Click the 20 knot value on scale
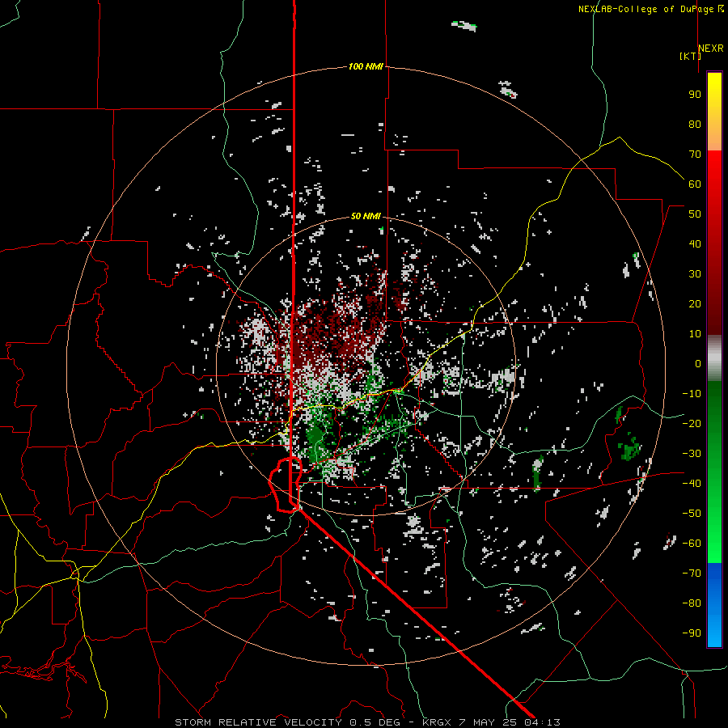 point(695,304)
